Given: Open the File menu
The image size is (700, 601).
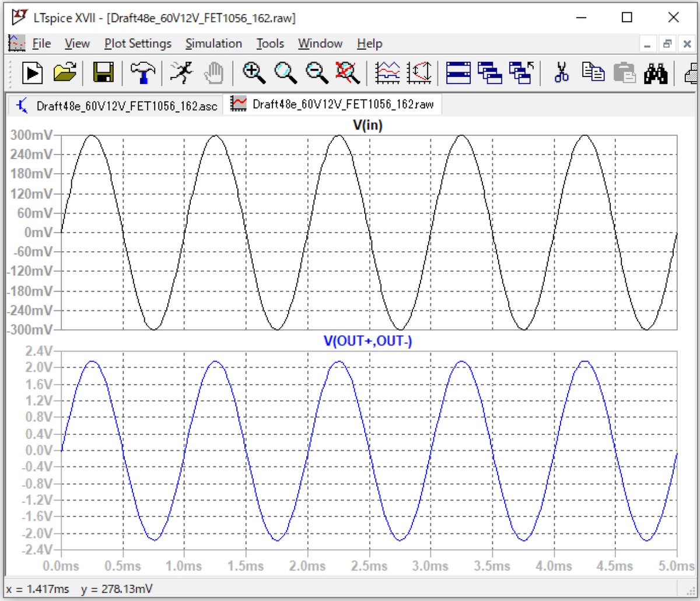Looking at the screenshot, I should click(41, 44).
